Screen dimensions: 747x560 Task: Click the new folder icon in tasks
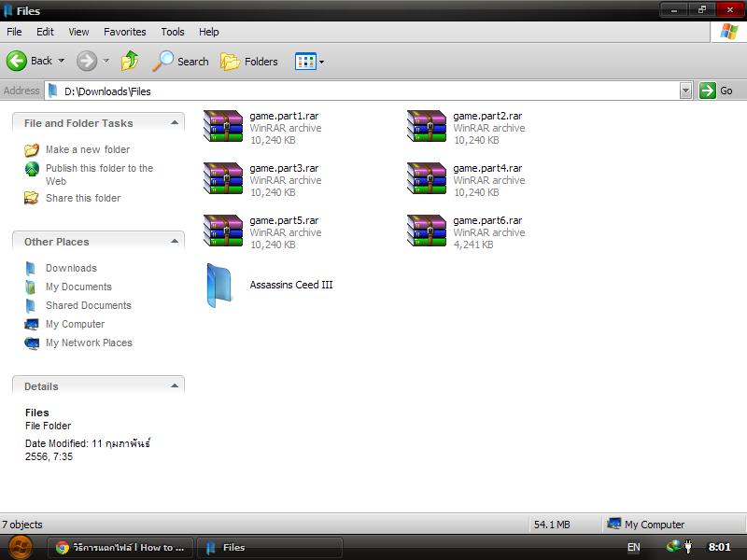[x=32, y=150]
